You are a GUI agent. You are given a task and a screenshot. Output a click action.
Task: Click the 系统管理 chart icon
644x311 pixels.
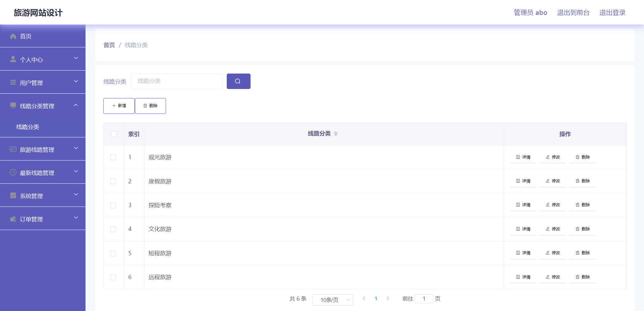(13, 195)
